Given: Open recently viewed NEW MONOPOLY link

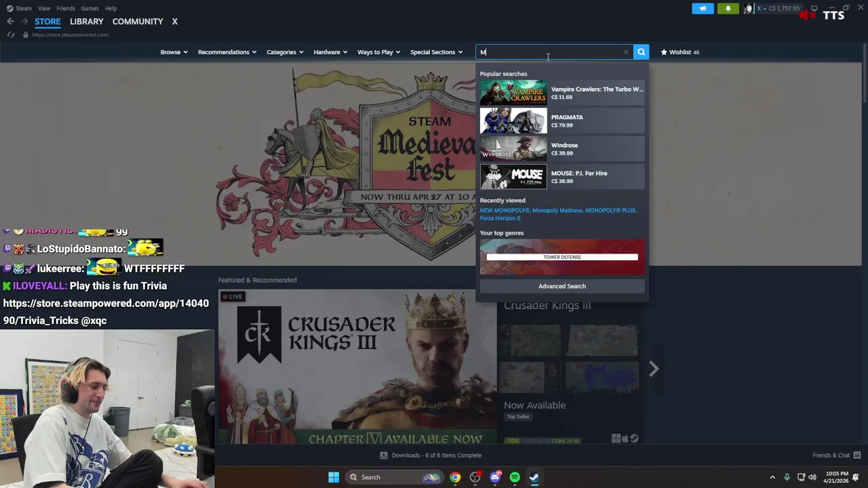Looking at the screenshot, I should pos(506,210).
